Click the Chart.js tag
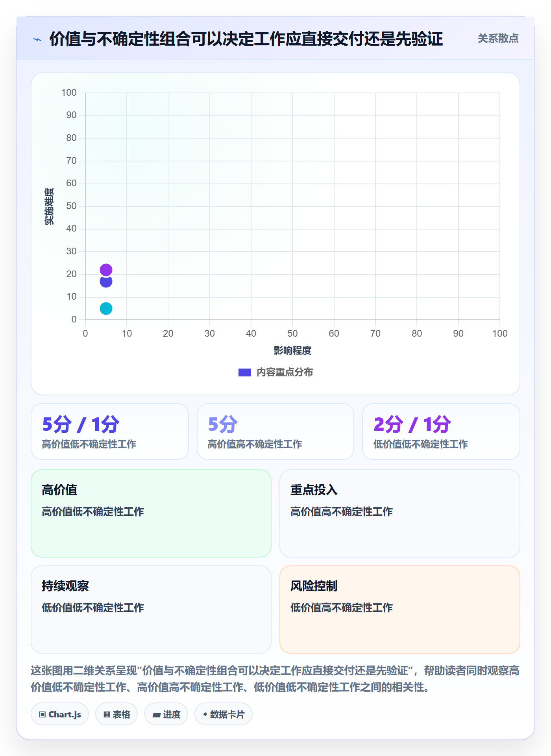The height and width of the screenshot is (756, 551). [x=60, y=714]
